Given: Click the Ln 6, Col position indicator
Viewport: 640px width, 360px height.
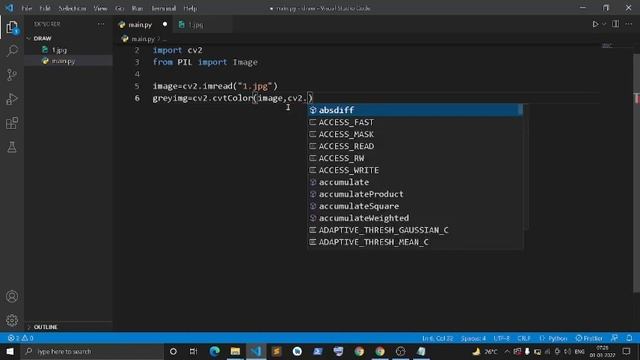Looking at the screenshot, I should click(x=437, y=338).
